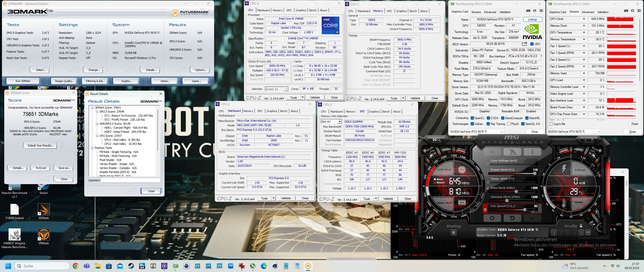Viewport: 644px width, 272px height.
Task: Toggle the CUDA checkbox
Action: (488, 118)
